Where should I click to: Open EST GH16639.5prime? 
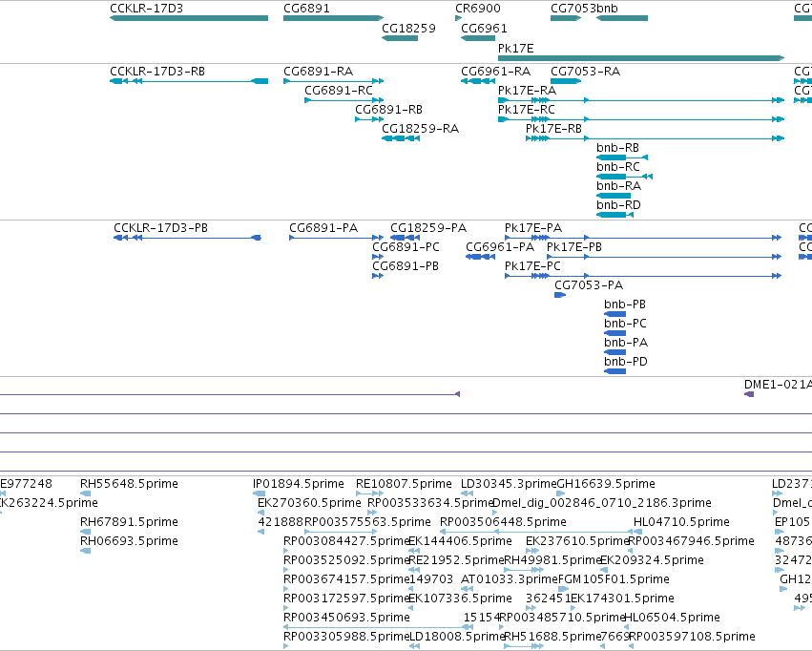(605, 484)
